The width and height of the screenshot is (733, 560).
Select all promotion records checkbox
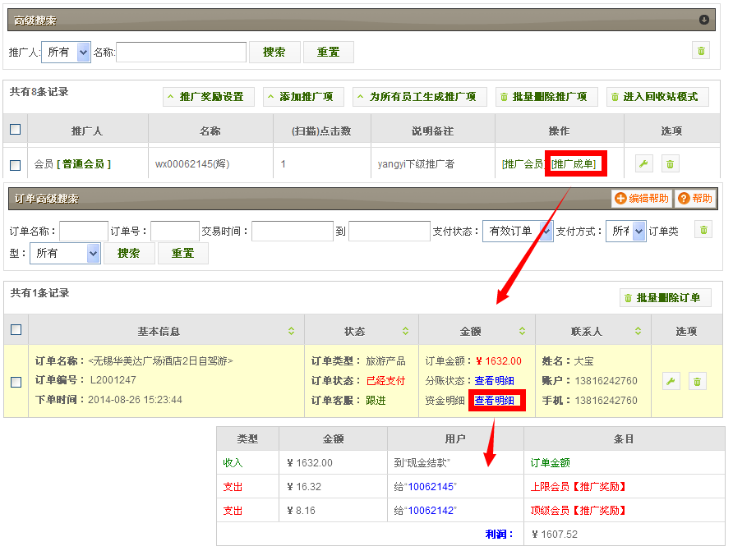tap(16, 130)
